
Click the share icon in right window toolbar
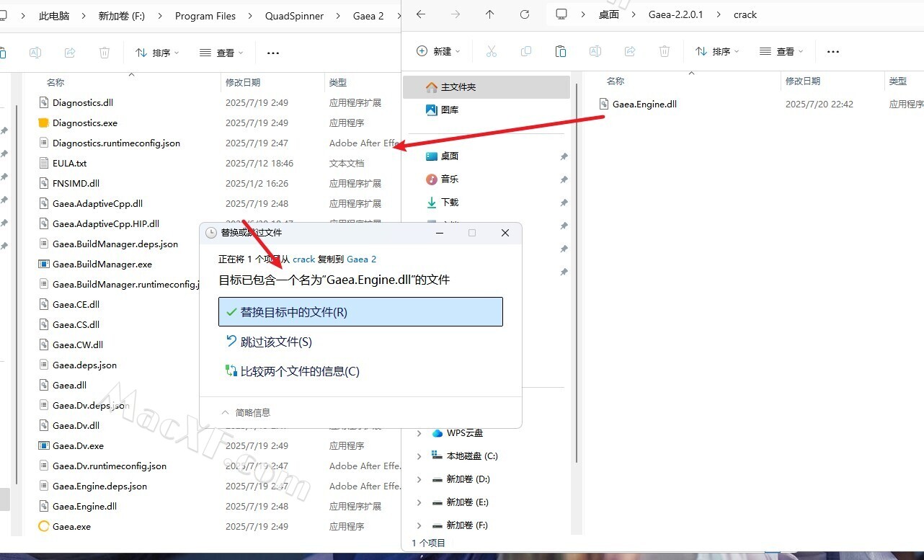click(x=630, y=51)
